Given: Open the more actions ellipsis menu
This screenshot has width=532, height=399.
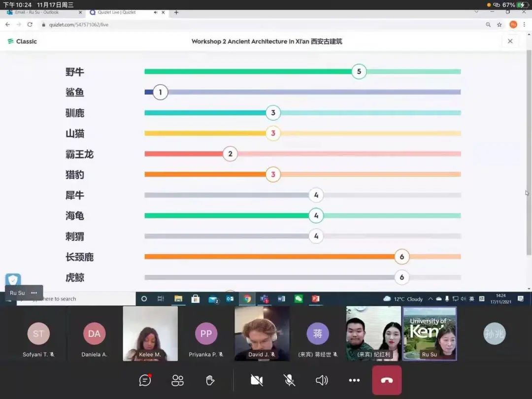Looking at the screenshot, I should (x=354, y=380).
